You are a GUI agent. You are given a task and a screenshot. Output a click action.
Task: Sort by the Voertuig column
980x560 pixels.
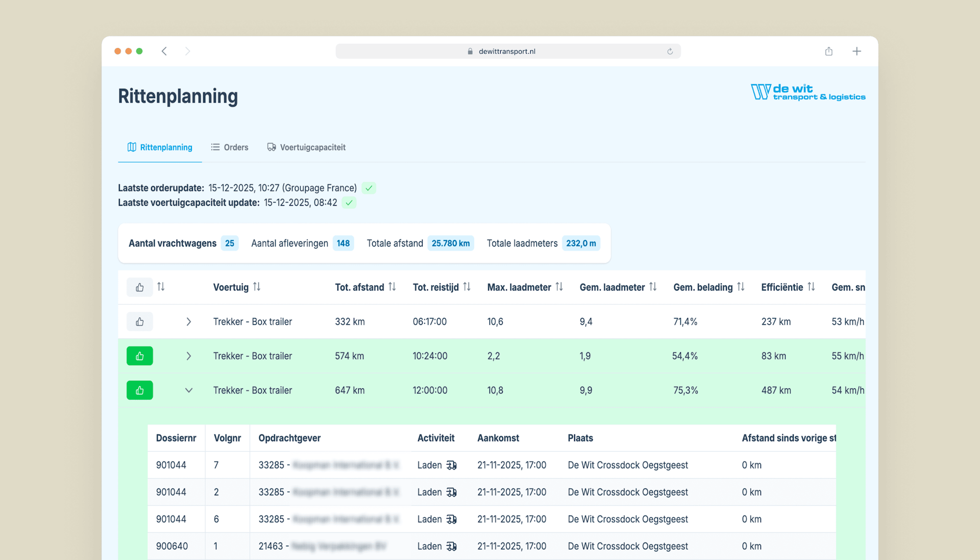257,287
